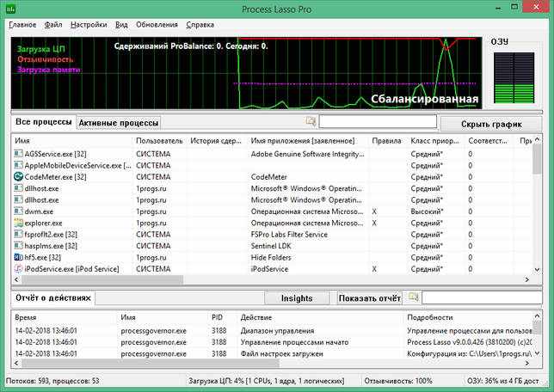Click process list horizontal scrollbar right arrow

tap(527, 279)
